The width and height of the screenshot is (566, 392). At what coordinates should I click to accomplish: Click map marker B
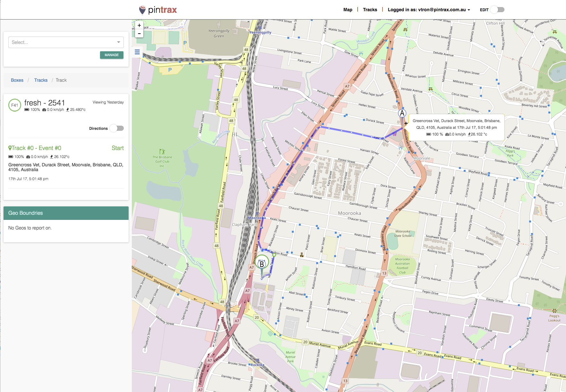262,264
